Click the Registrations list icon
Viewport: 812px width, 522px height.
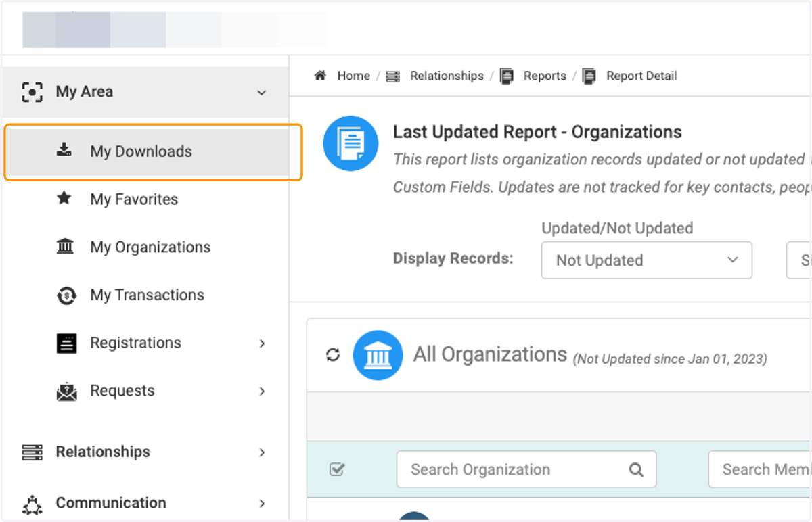[66, 343]
